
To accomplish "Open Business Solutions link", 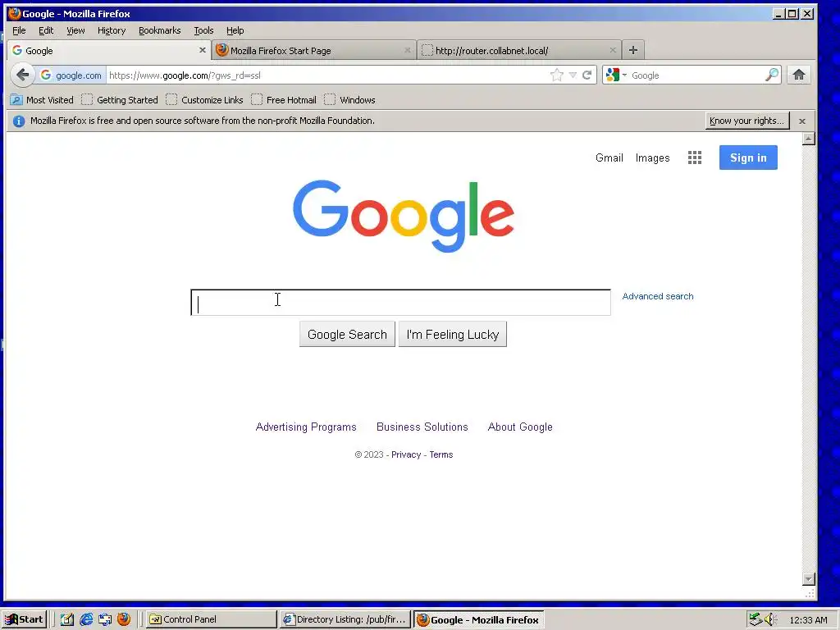I will 422,427.
